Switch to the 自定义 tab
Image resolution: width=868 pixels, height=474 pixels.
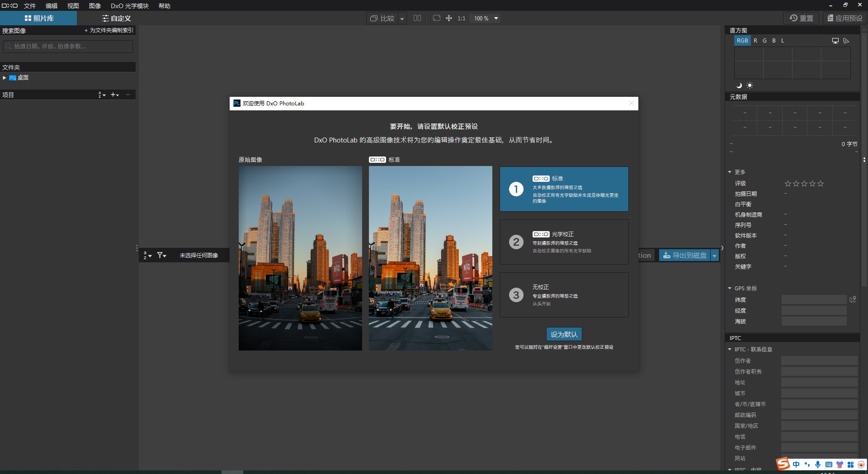point(116,19)
